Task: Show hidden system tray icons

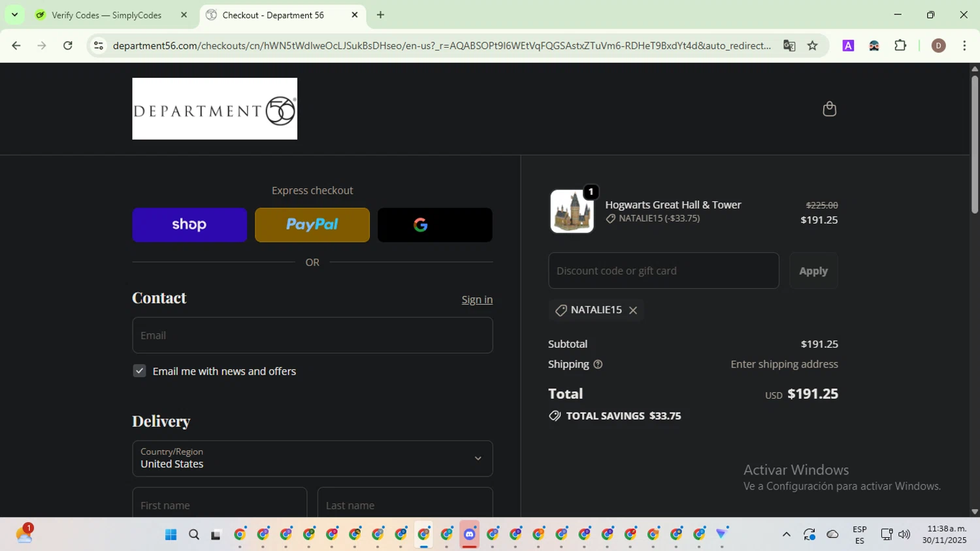Action: click(786, 535)
